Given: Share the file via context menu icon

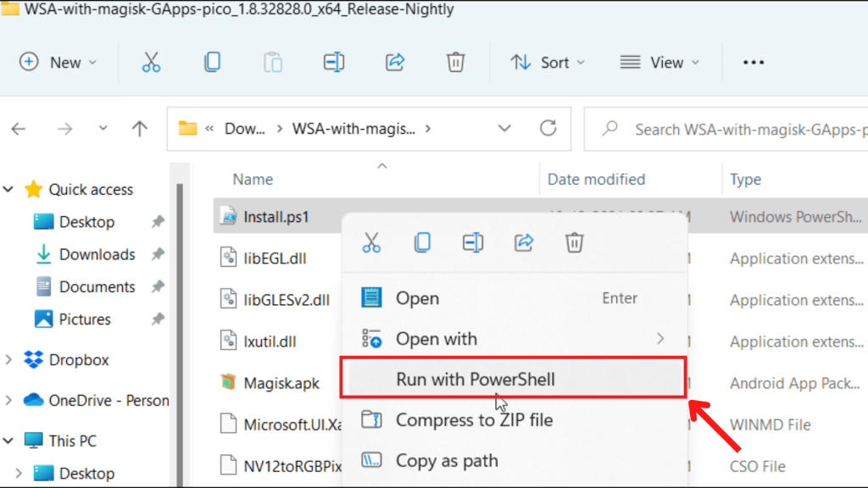Looking at the screenshot, I should tap(524, 242).
